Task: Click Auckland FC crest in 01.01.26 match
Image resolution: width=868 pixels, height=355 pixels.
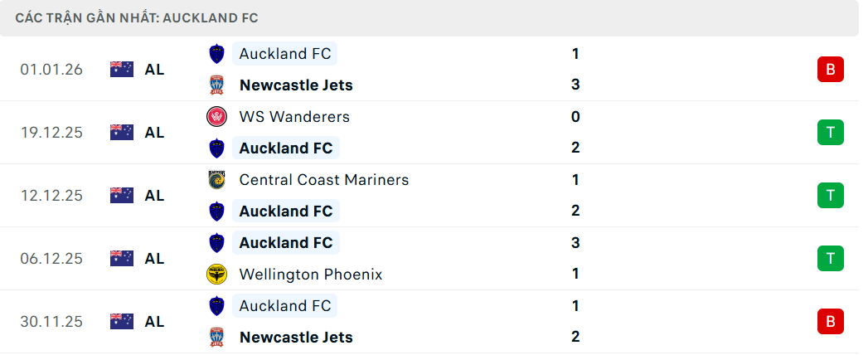Action: tap(216, 54)
